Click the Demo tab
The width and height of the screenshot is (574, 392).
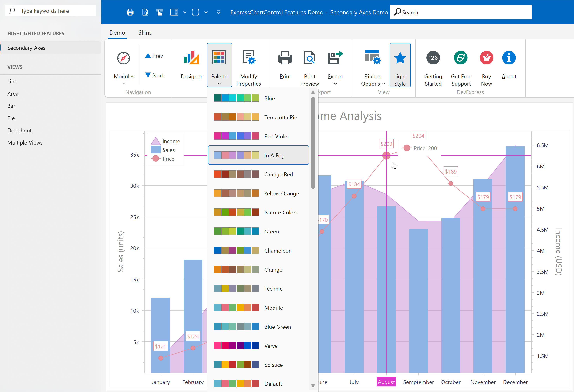point(117,32)
